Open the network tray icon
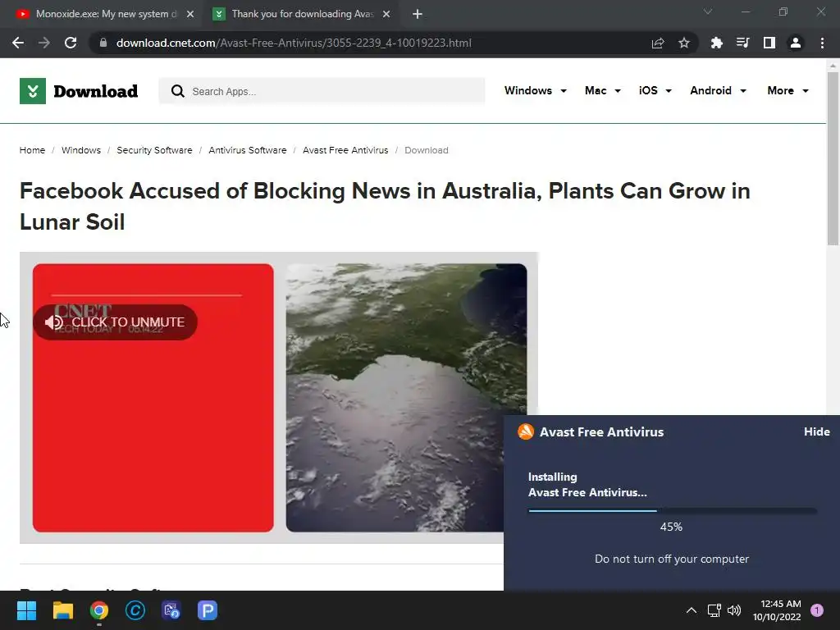The width and height of the screenshot is (840, 630). [714, 610]
